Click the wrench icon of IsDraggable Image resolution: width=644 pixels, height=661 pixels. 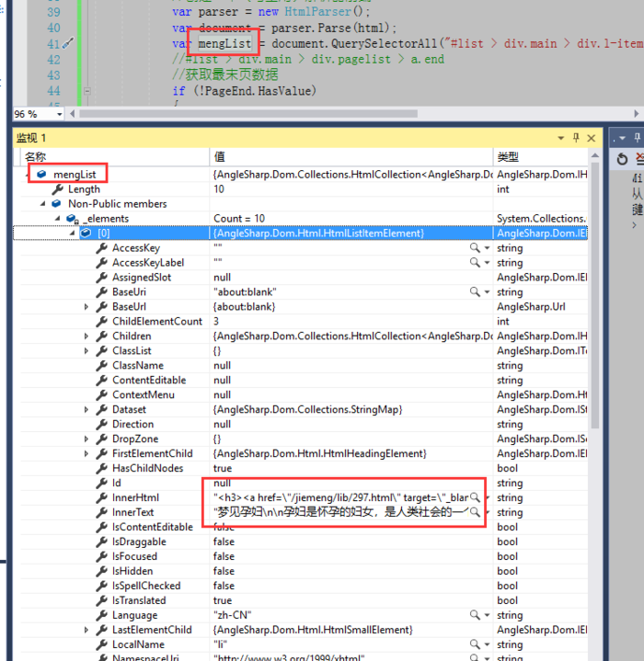(x=101, y=541)
